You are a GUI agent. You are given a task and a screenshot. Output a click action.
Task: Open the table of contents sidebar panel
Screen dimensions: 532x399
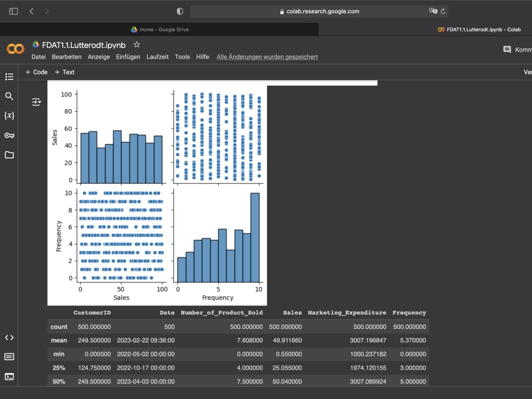coord(9,77)
